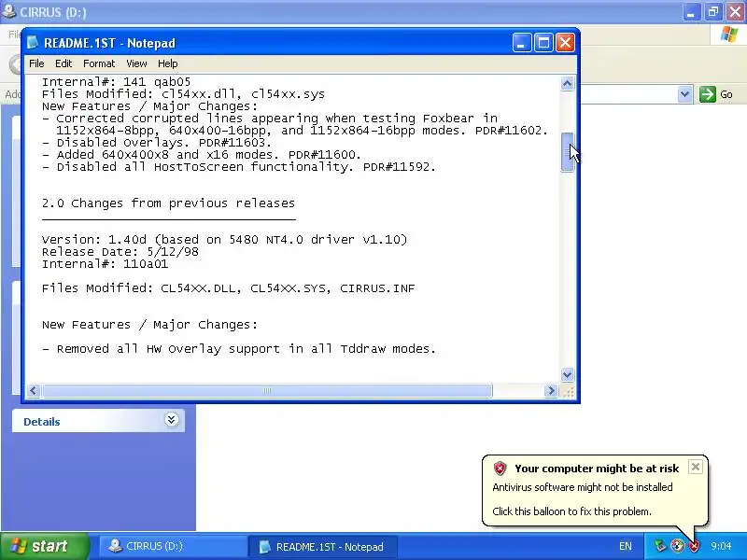Minimize the CIRRUS (D:) window
The height and width of the screenshot is (560, 747).
691,12
